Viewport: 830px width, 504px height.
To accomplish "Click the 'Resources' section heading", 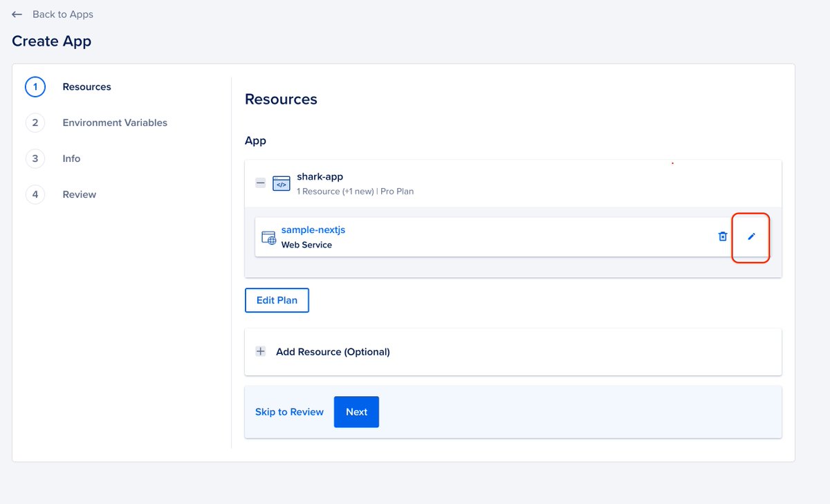I will click(x=281, y=100).
